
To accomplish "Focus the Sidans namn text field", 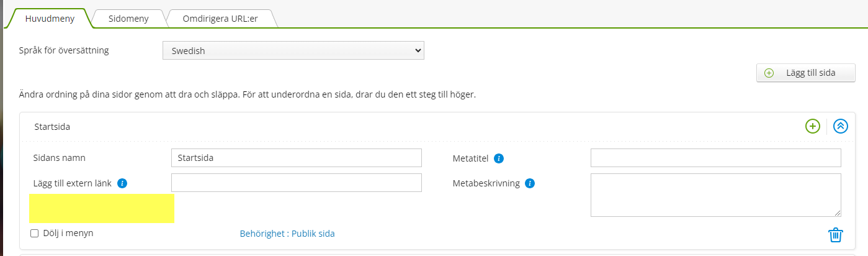I will click(x=296, y=158).
